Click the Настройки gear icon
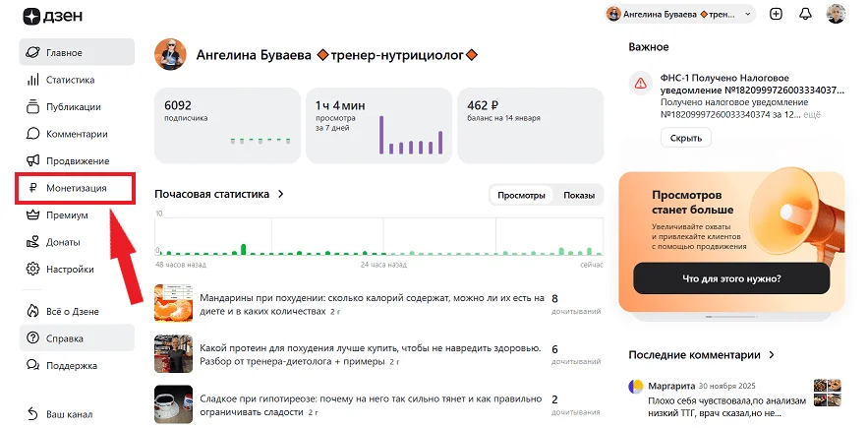 click(33, 270)
